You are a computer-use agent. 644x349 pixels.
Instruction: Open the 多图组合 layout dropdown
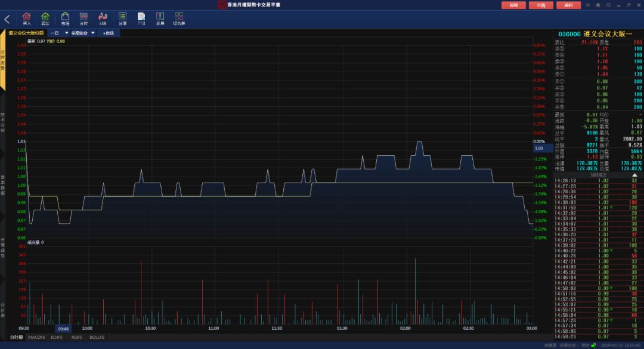pyautogui.click(x=83, y=33)
